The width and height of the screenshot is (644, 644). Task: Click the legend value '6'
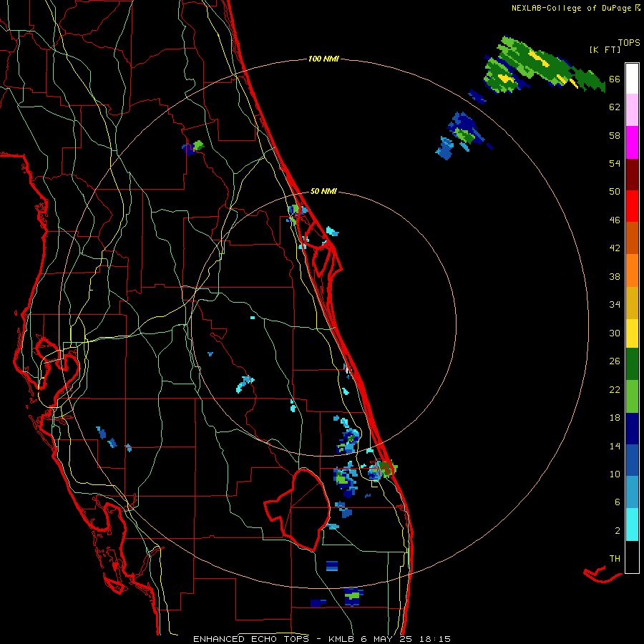click(x=618, y=502)
